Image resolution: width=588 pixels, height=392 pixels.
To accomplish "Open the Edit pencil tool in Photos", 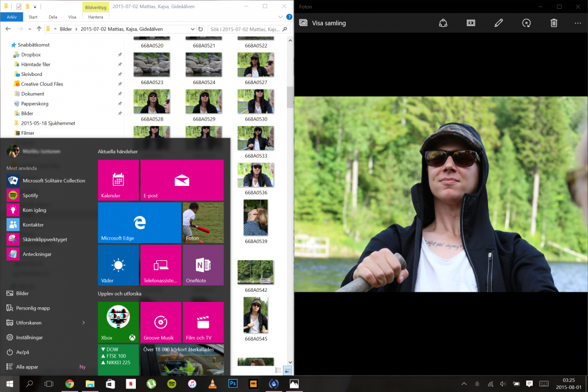I will (499, 23).
